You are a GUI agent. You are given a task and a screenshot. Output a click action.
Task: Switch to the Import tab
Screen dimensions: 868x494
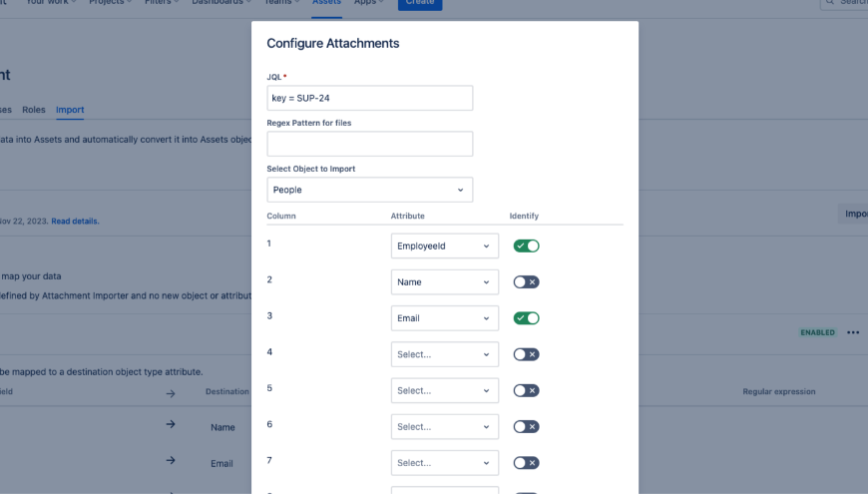70,110
